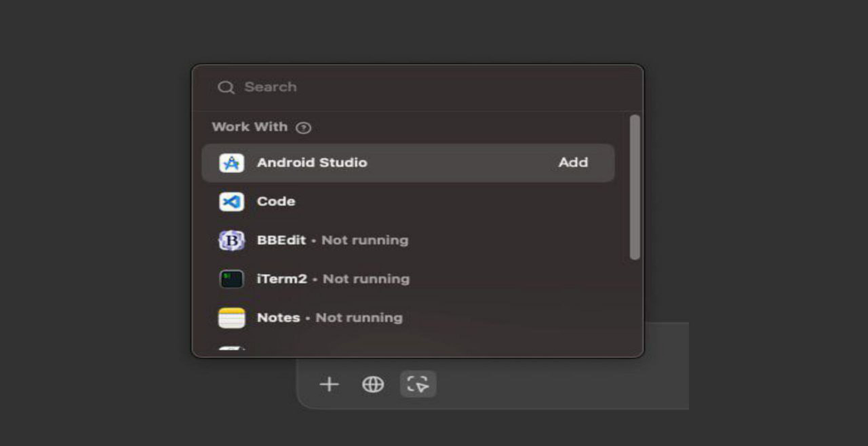This screenshot has height=446, width=868.
Task: Select BBEdit from the list
Action: (408, 240)
